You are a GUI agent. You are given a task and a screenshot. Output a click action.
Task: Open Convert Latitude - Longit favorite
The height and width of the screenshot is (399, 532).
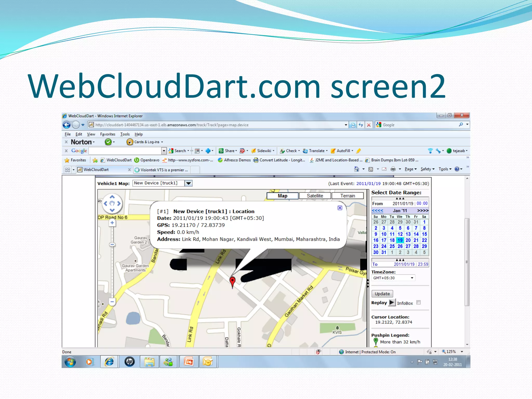pyautogui.click(x=279, y=160)
